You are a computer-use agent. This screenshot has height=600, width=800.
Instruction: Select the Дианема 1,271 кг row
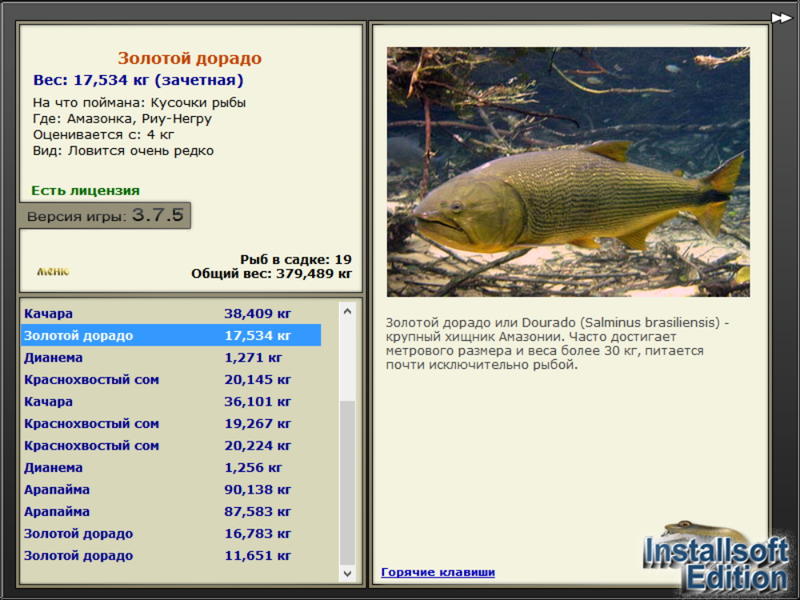(171, 357)
